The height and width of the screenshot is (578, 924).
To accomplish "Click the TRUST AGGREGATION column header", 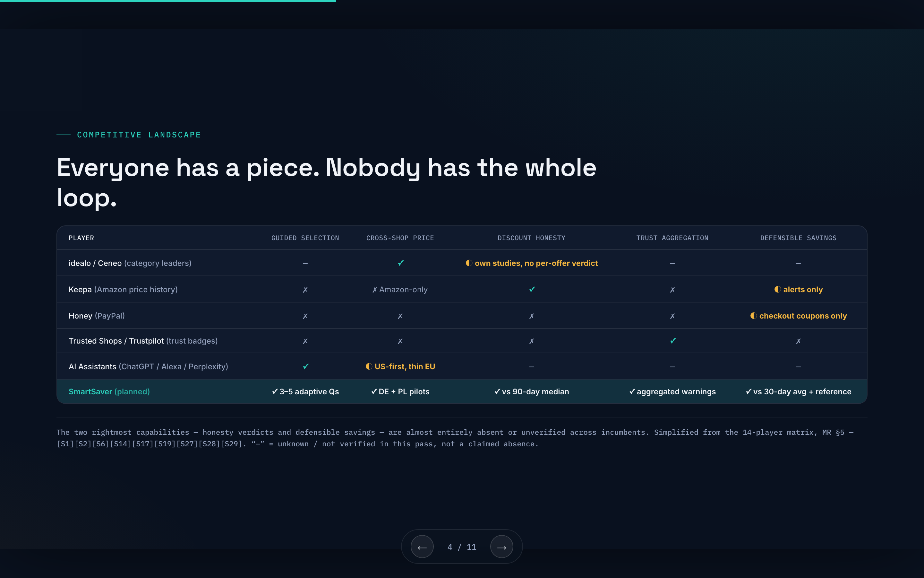I will pyautogui.click(x=672, y=238).
